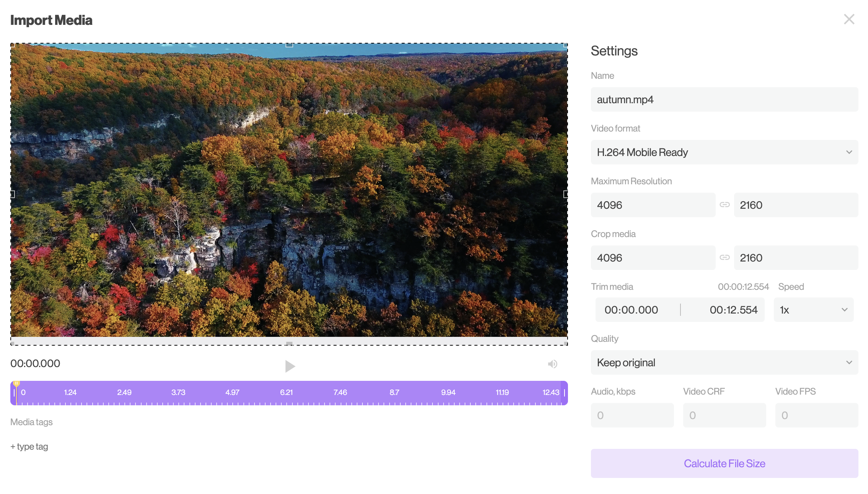Screen dimensions: 868x494
Task: Click the timeline at the 6.21 mark
Action: (x=286, y=393)
